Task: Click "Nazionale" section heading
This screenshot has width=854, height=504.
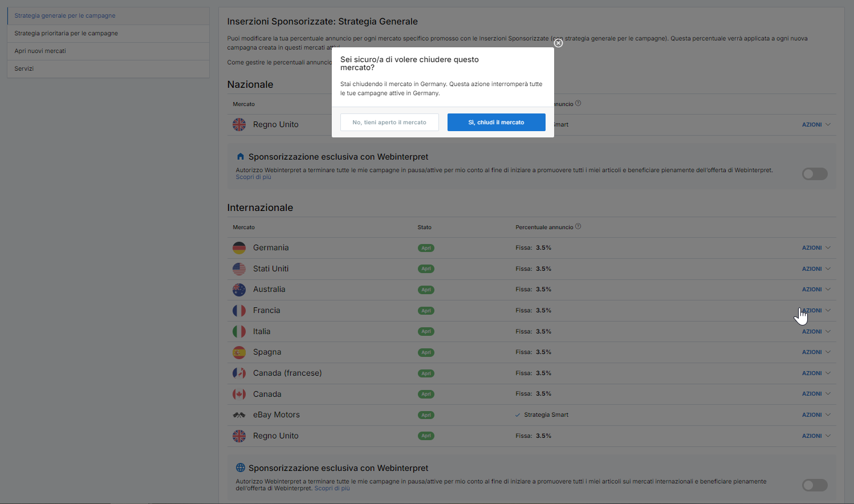Action: (250, 84)
